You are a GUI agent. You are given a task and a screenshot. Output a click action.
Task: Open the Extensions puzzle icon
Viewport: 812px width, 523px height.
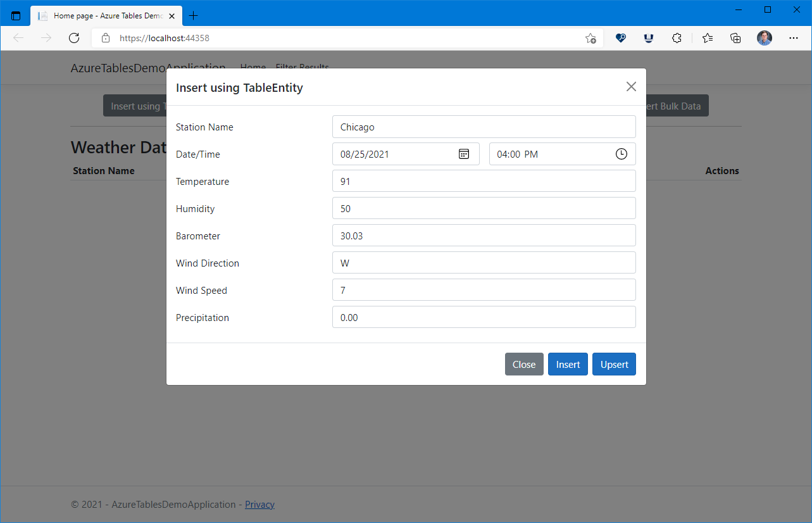pyautogui.click(x=677, y=38)
